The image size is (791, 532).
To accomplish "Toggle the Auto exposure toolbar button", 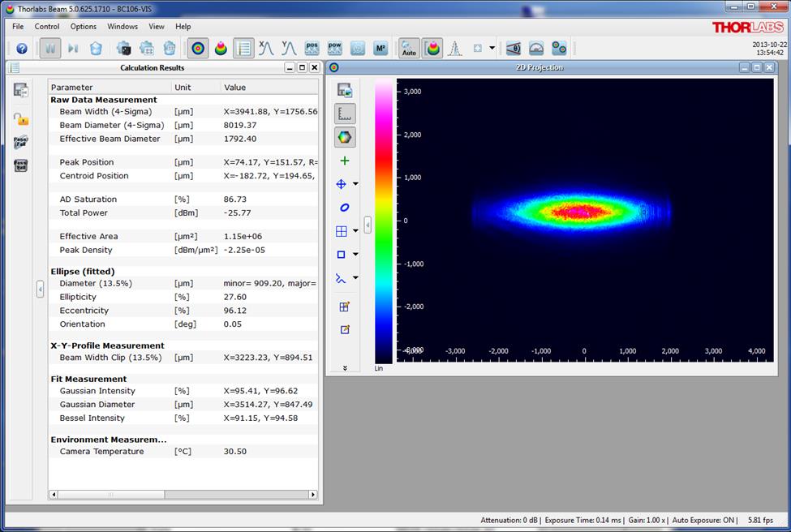I will click(409, 49).
